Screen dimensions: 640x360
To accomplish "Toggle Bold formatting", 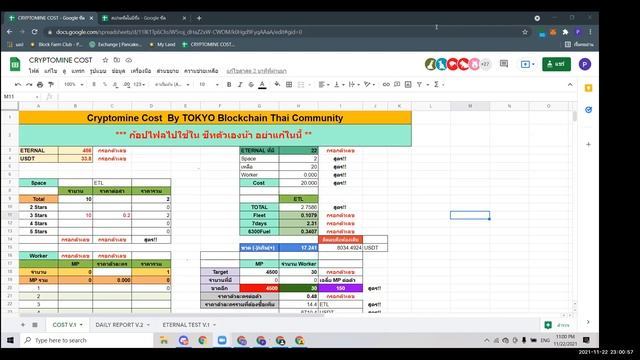I will point(229,84).
